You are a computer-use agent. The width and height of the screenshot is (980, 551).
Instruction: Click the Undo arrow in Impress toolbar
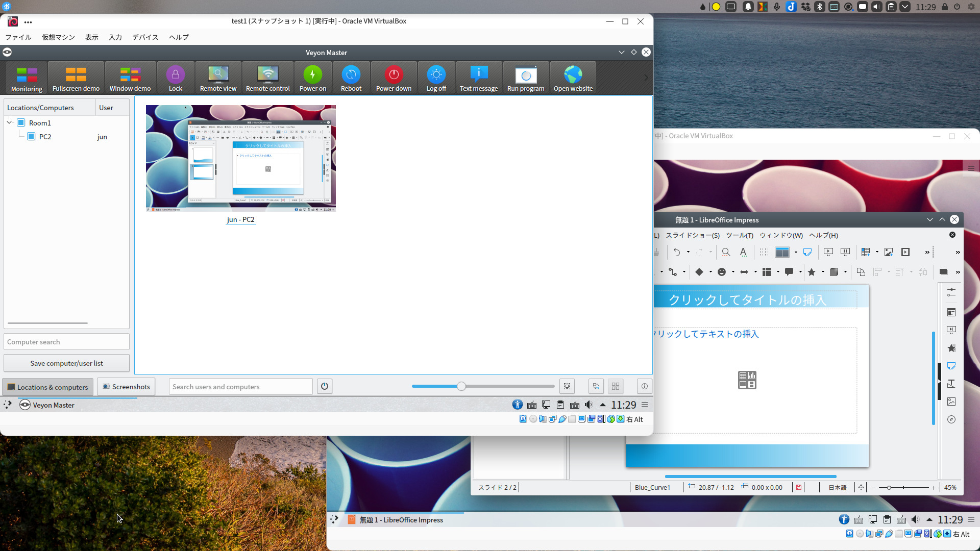677,252
